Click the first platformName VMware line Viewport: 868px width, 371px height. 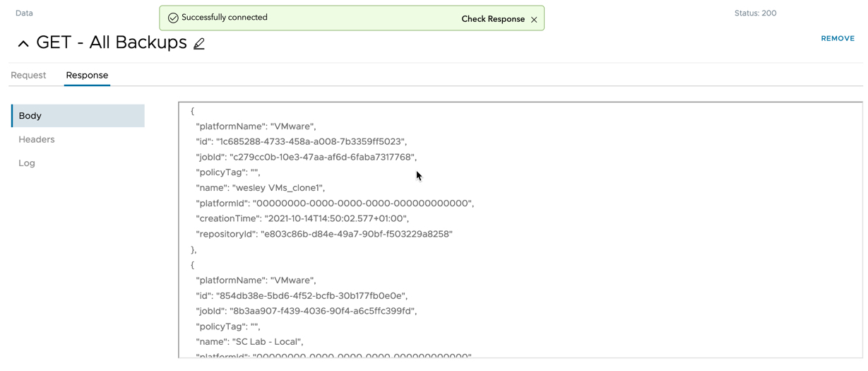click(256, 126)
